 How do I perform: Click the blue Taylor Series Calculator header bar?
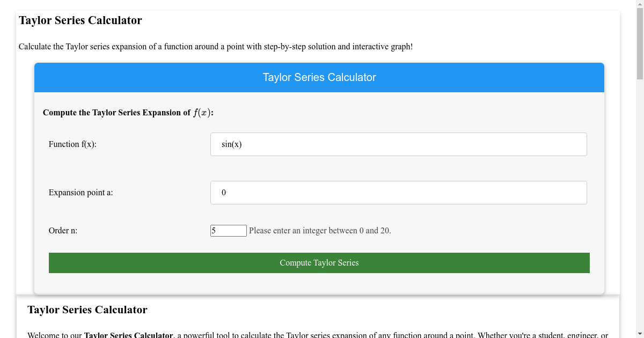coord(319,77)
